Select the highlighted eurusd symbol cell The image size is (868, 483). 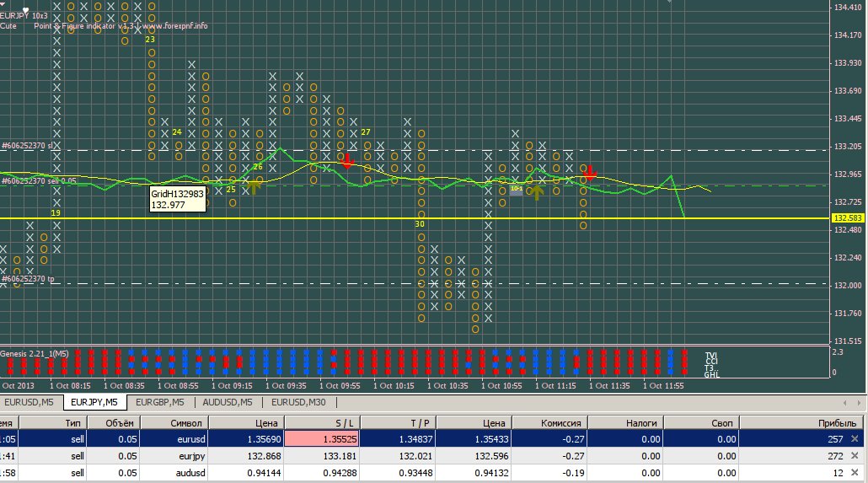pyautogui.click(x=174, y=438)
